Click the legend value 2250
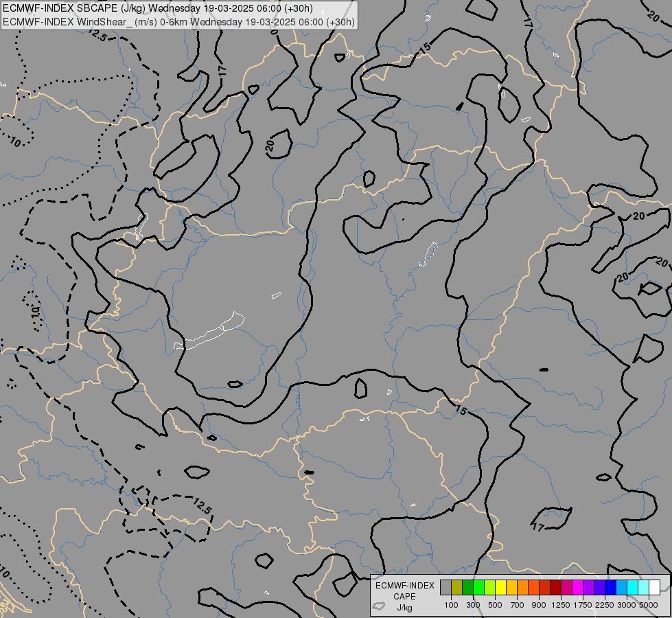Viewport: 672px width, 618px height. (605, 605)
